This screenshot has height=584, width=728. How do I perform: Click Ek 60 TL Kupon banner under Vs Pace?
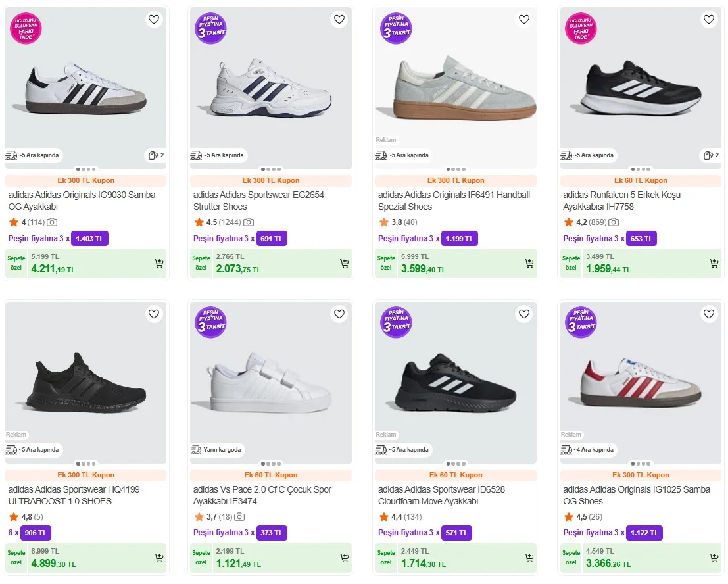click(271, 475)
